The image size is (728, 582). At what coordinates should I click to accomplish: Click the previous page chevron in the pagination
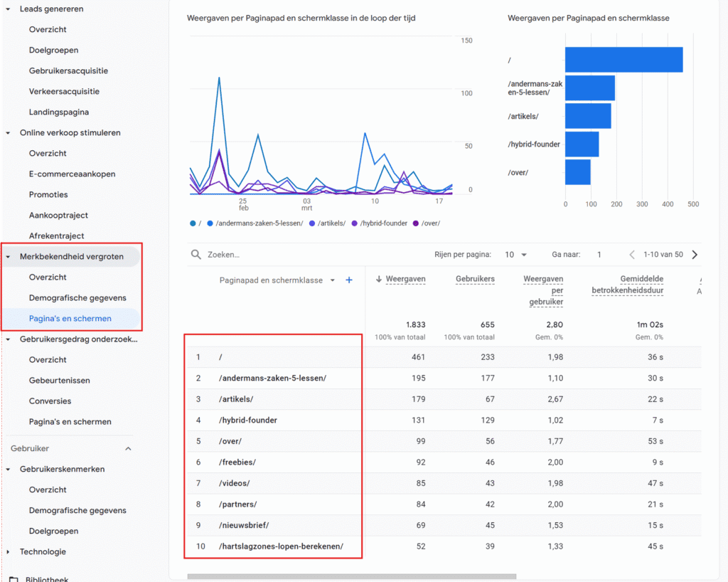coord(632,253)
